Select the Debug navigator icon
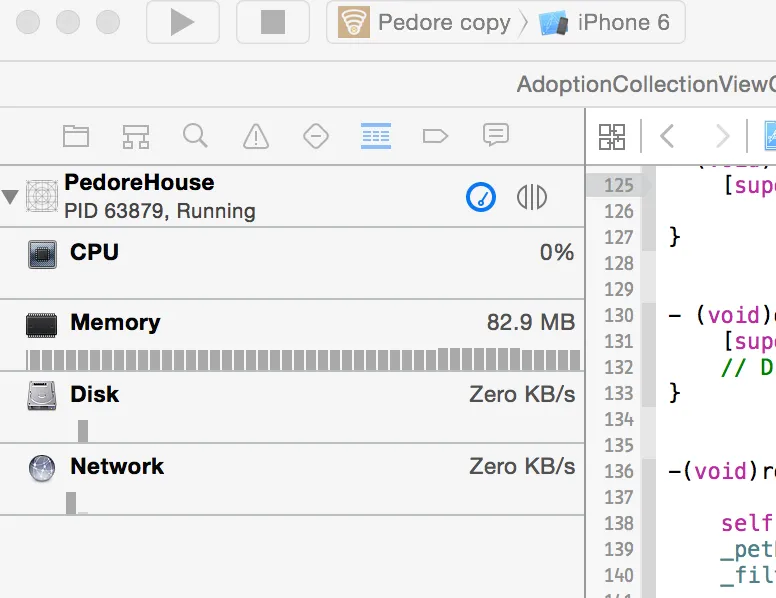Viewport: 776px width, 598px height. 376,135
